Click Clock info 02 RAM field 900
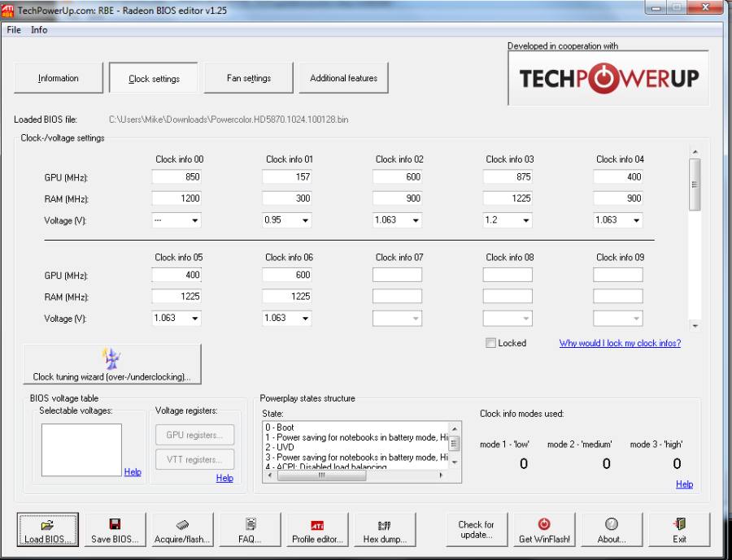Viewport: 732px width, 560px height. pyautogui.click(x=397, y=198)
